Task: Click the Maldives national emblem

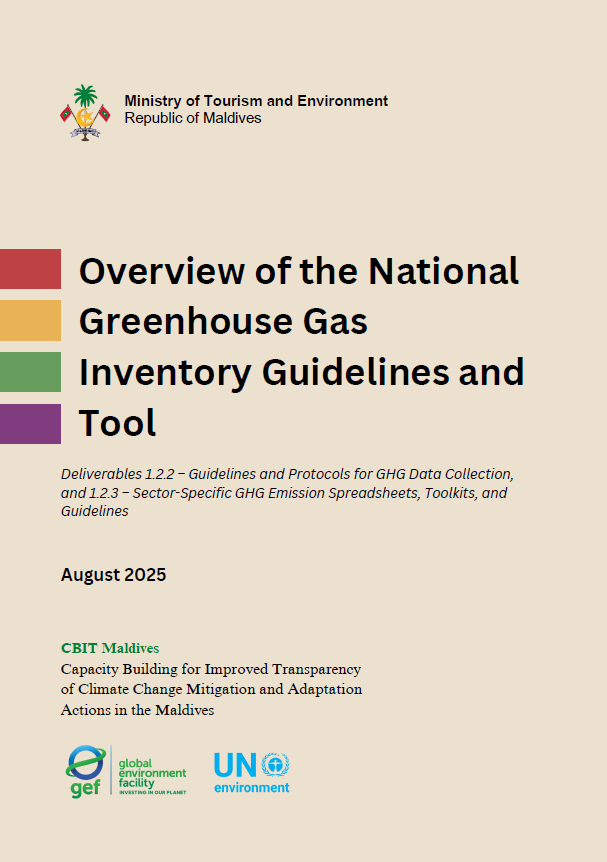Action: (x=85, y=111)
